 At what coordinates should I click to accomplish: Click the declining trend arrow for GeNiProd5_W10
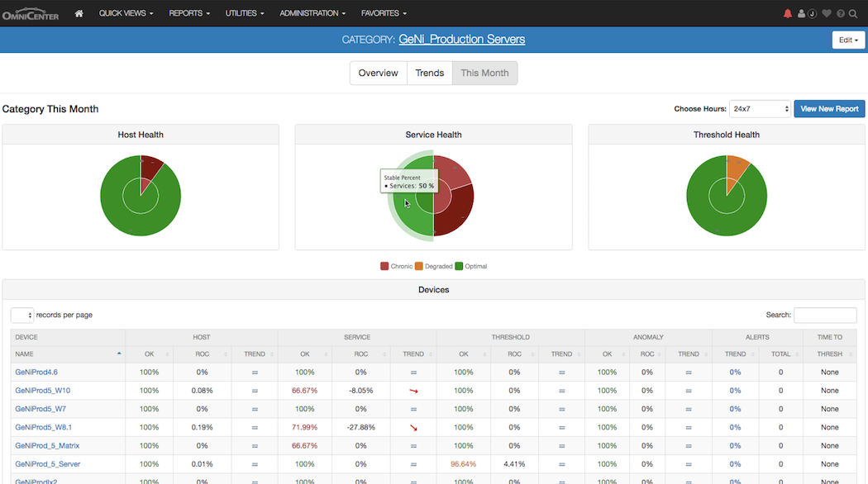[413, 391]
